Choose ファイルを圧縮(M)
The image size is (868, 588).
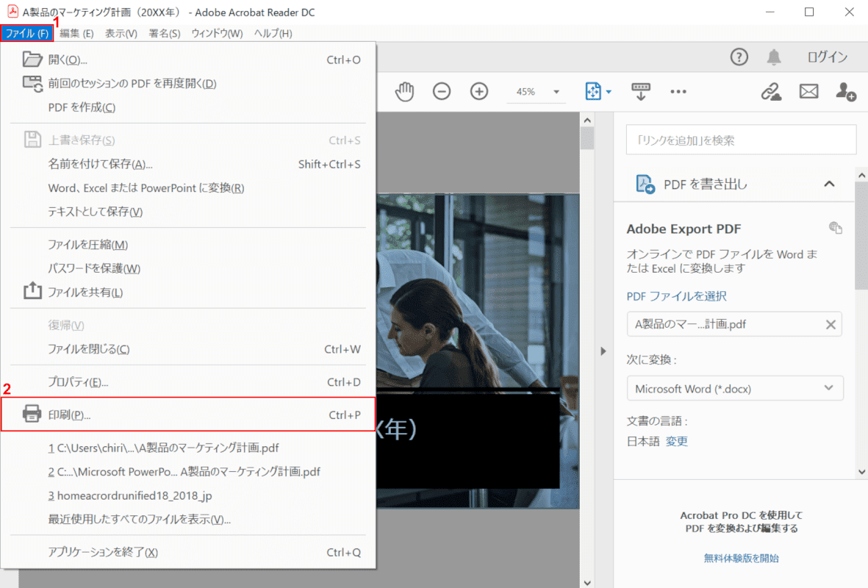click(188, 244)
